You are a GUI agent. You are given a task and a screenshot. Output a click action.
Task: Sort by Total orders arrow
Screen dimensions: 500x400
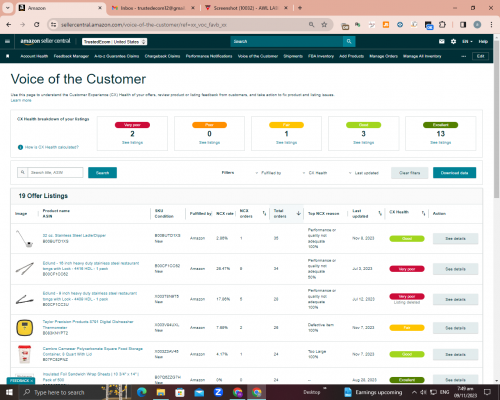[299, 213]
